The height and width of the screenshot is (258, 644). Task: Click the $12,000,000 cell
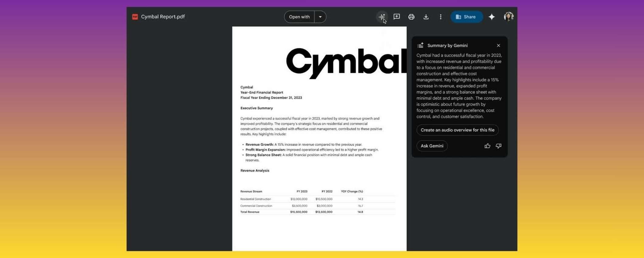click(x=299, y=199)
